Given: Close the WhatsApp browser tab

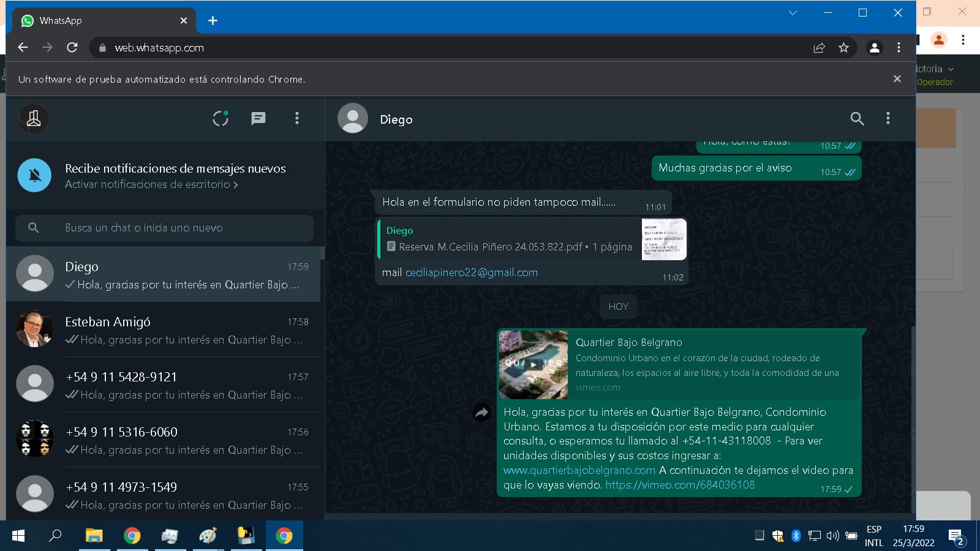Looking at the screenshot, I should 184,21.
